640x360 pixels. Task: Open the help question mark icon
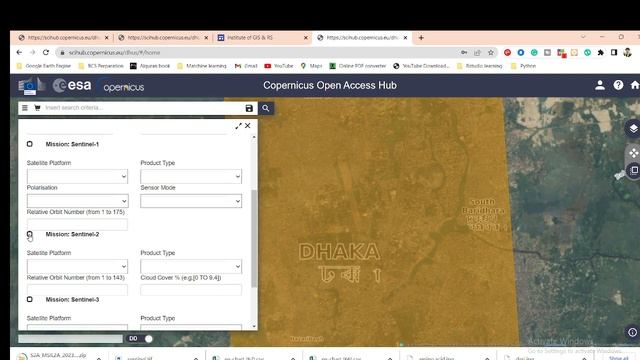tap(618, 85)
